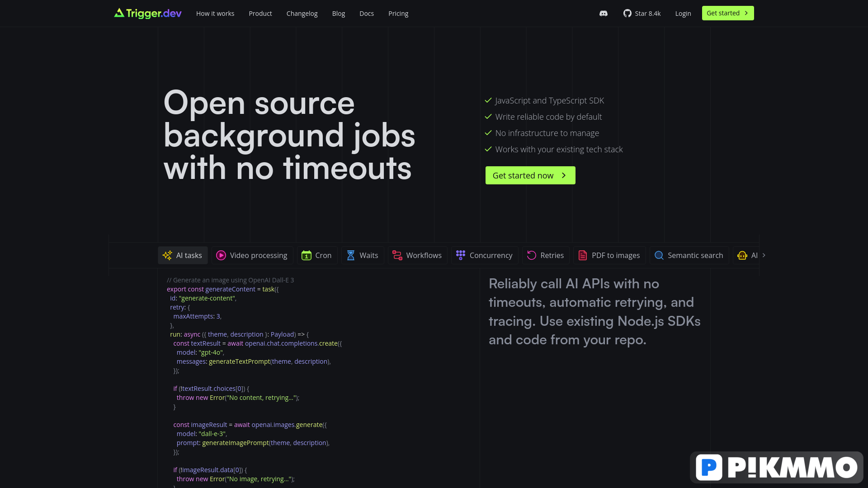Click the yellow AI agent icon

[742, 255]
